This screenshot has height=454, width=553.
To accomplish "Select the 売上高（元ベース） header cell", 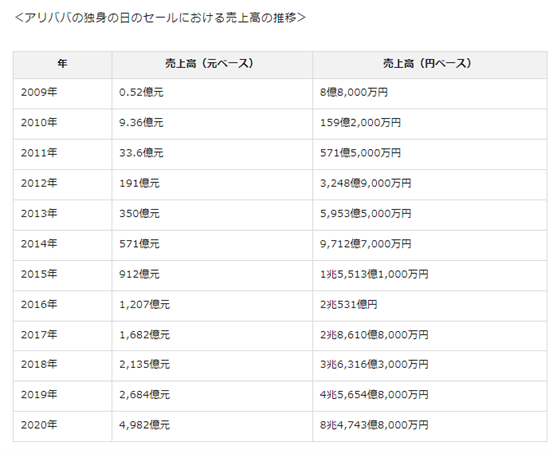I will 212,65.
